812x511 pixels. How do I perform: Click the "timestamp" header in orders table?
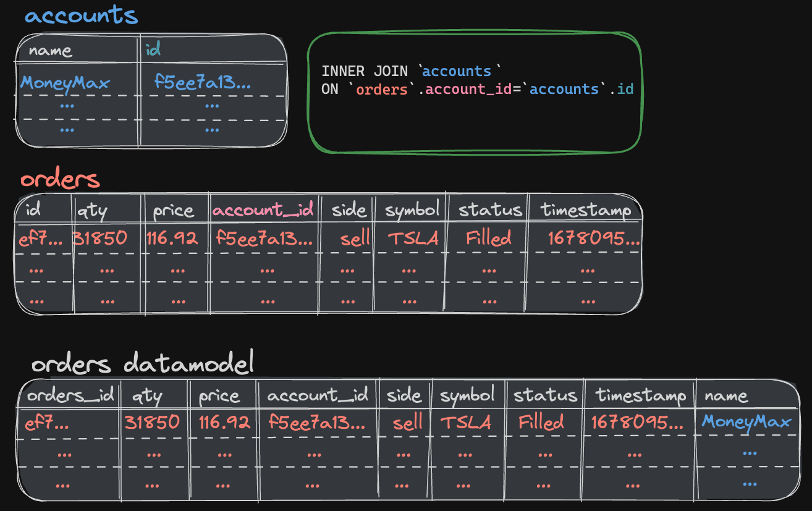(586, 210)
